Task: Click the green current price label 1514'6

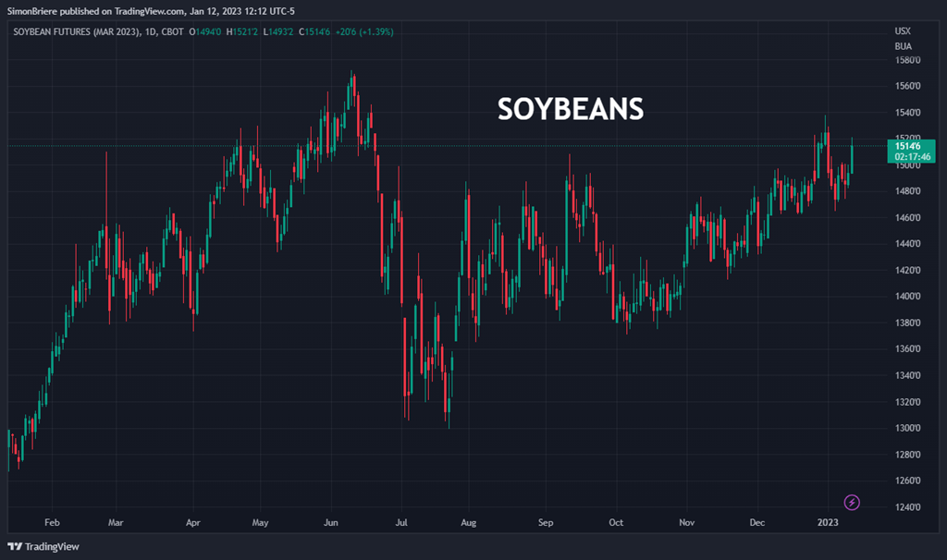Action: point(909,146)
